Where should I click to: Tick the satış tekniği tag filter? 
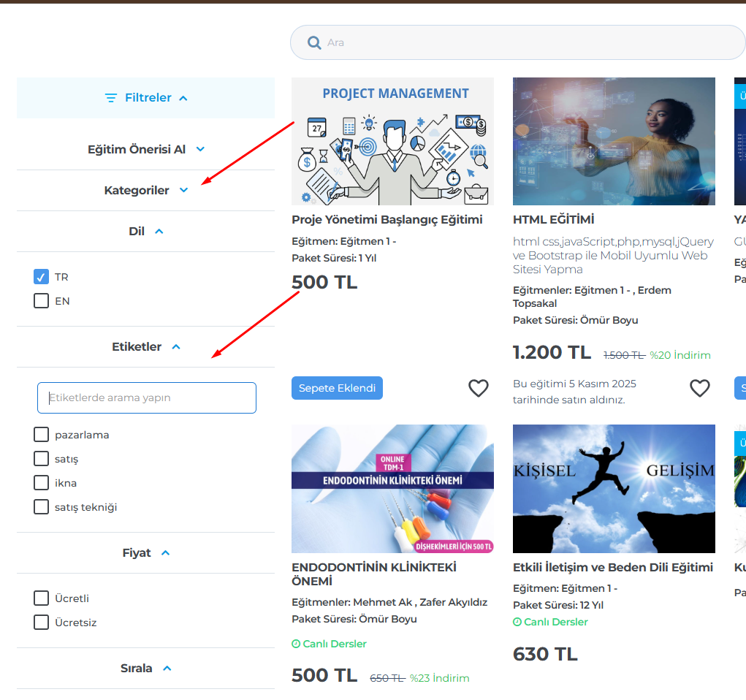42,507
